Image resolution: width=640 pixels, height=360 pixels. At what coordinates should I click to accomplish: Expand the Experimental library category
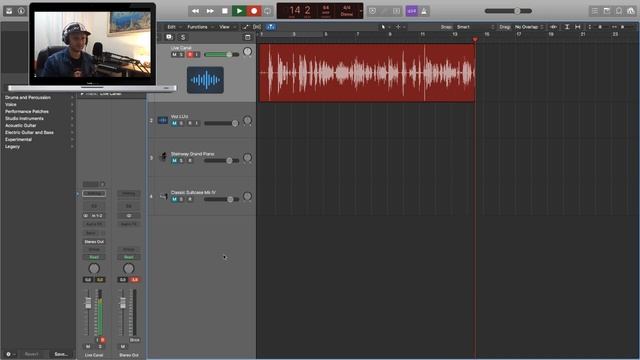click(x=39, y=139)
